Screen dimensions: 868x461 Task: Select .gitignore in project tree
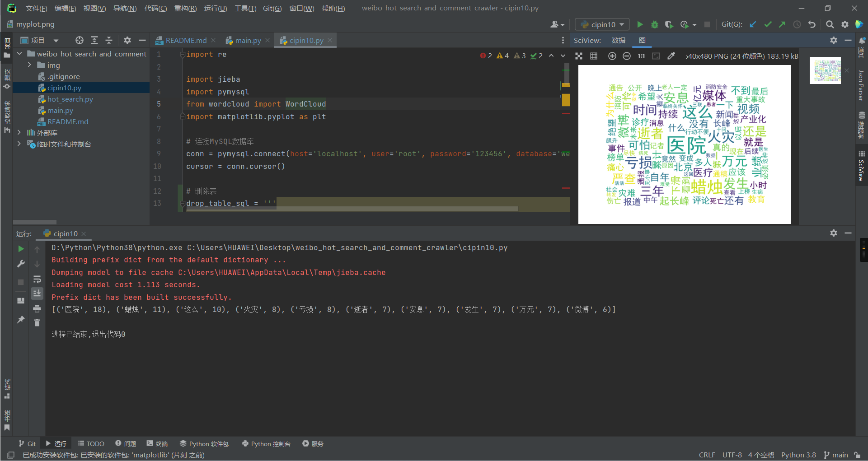pyautogui.click(x=63, y=77)
